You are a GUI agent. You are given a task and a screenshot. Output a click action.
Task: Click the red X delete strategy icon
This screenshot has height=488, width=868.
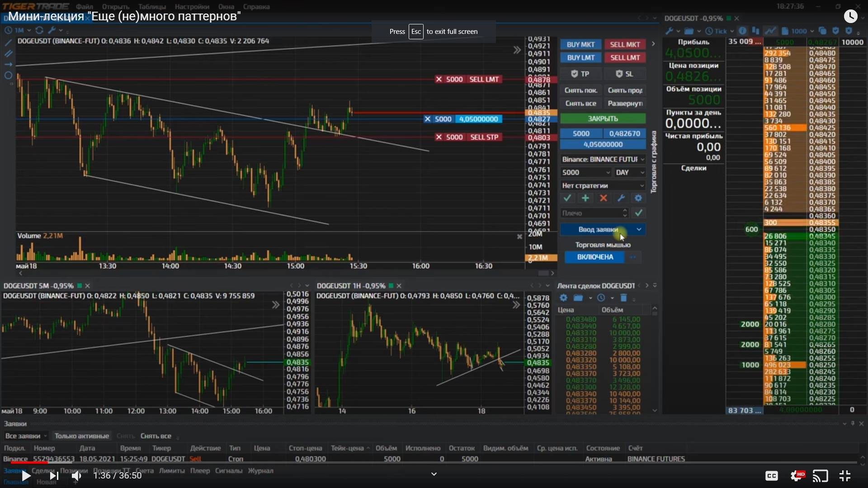603,198
